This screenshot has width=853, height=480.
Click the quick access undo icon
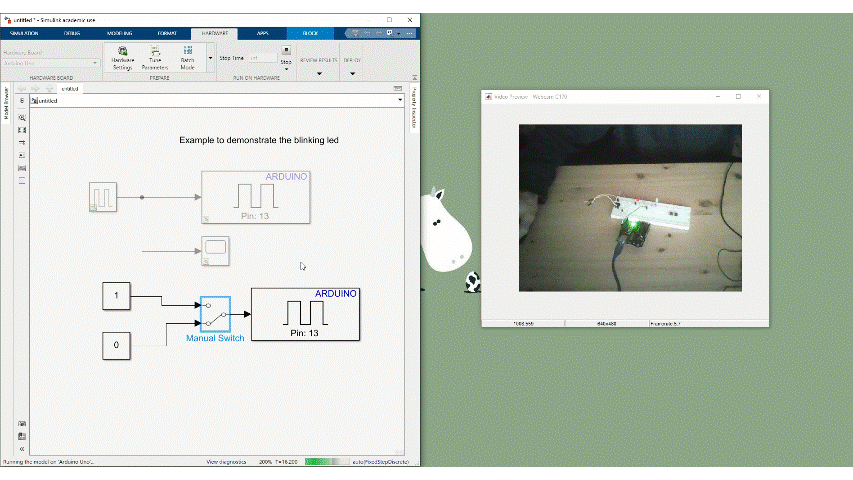[x=367, y=33]
